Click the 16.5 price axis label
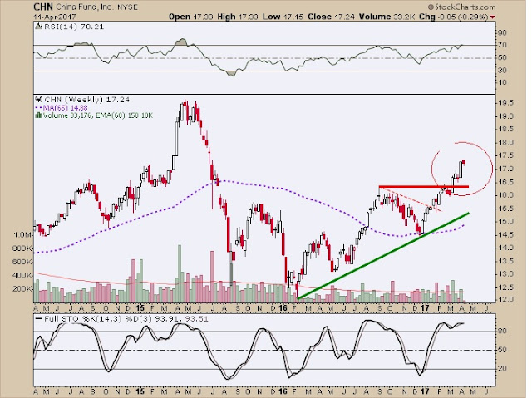Image resolution: width=532 pixels, height=398 pixels. 505,183
